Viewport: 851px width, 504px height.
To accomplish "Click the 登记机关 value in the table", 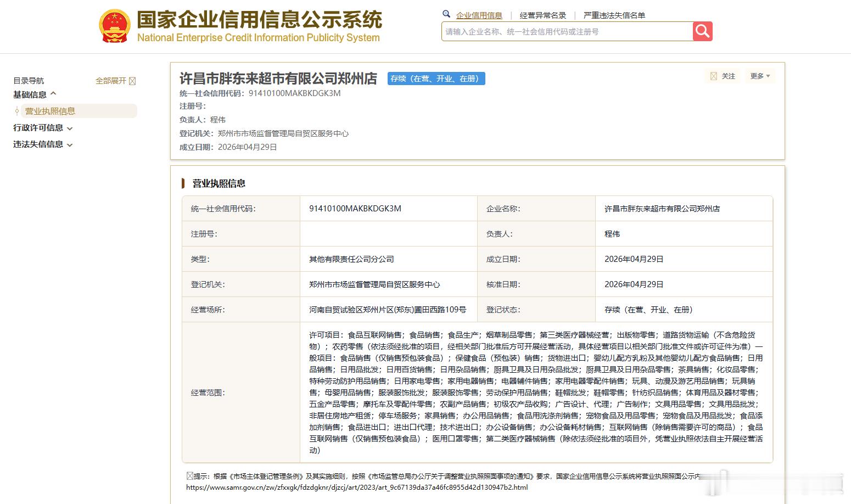I will pyautogui.click(x=374, y=284).
